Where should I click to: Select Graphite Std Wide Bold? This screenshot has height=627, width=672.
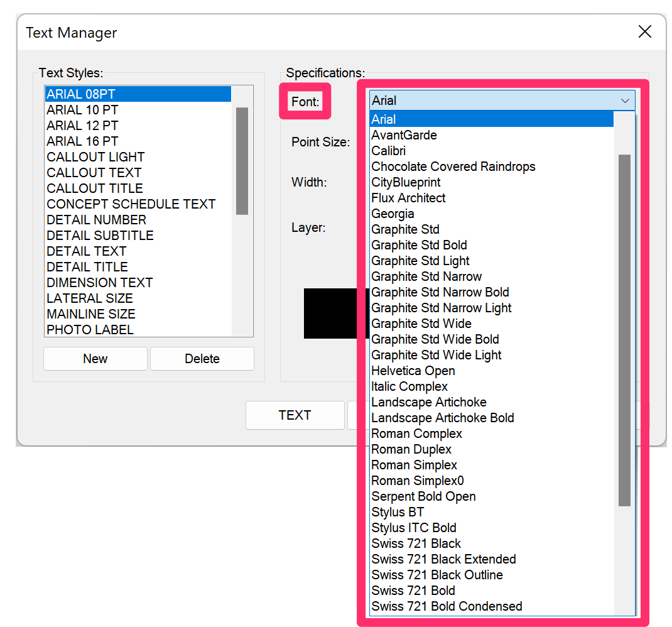pyautogui.click(x=492, y=339)
